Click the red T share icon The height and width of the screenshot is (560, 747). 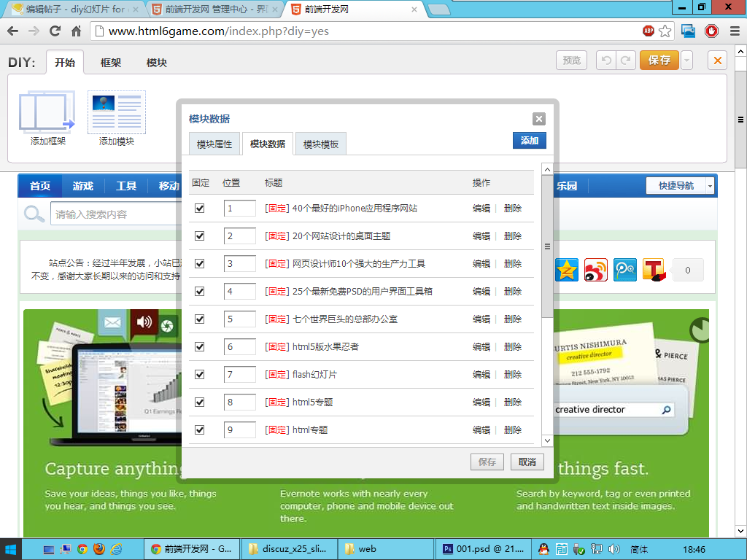tap(654, 270)
